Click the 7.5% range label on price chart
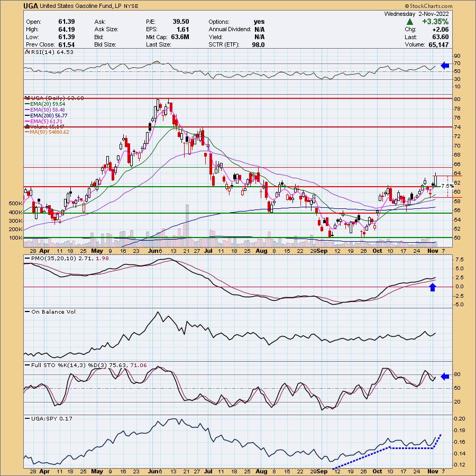The height and width of the screenshot is (476, 476). click(x=447, y=186)
